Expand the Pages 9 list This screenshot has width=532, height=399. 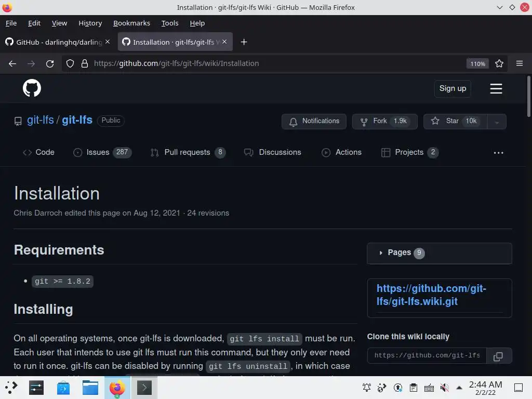pos(440,253)
